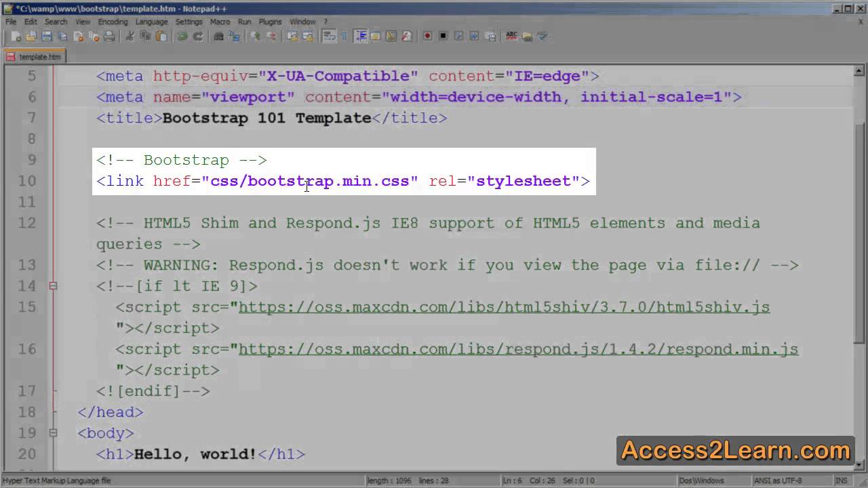
Task: Click 'length : 1096' in status bar
Action: (389, 481)
